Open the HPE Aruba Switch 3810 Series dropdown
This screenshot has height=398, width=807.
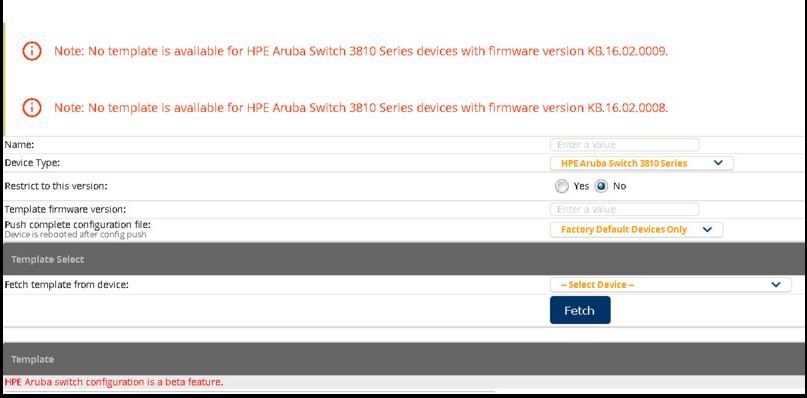[641, 163]
